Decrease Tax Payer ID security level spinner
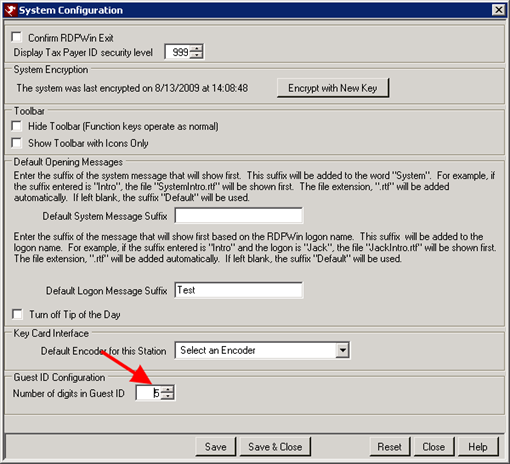Viewport: 510px width, 464px height. tap(196, 55)
